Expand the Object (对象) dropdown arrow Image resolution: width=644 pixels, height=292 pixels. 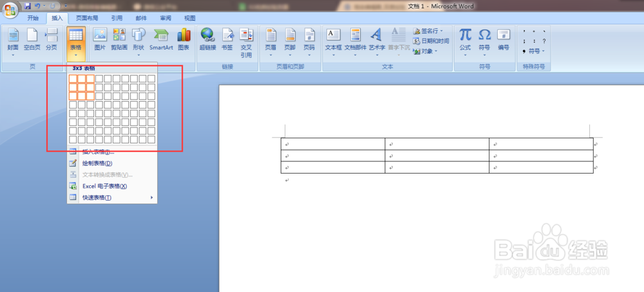click(436, 51)
